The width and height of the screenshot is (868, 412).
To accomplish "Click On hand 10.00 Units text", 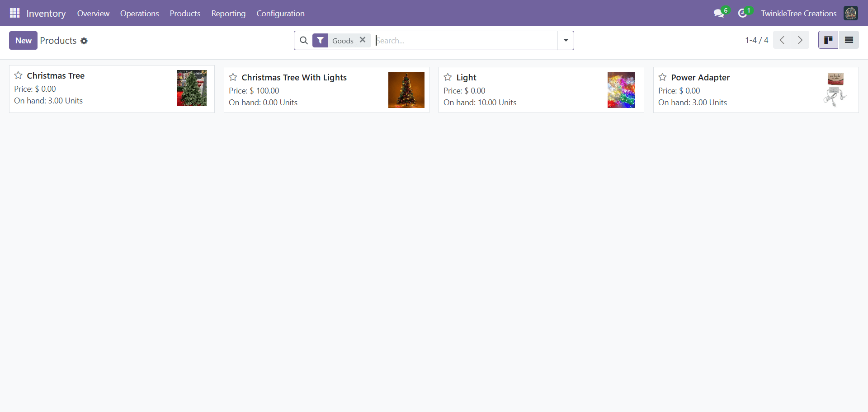I will click(x=480, y=103).
